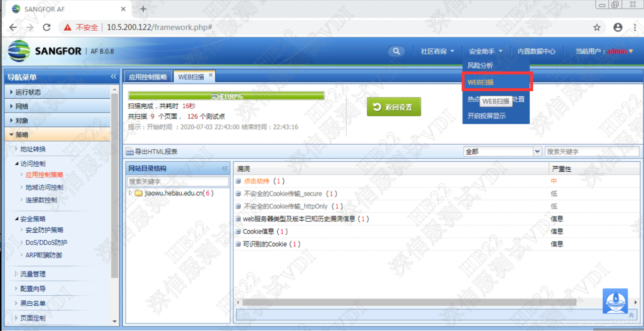The height and width of the screenshot is (331, 644).
Task: Collapse the website directory structure panel
Action: (x=224, y=168)
